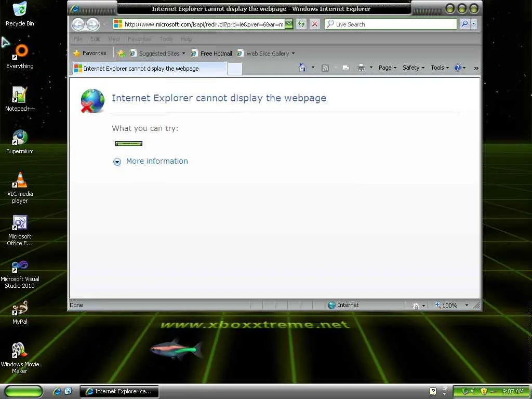Screen dimensions: 532x399
Task: Select the Supermium desktop icon
Action: 20,142
